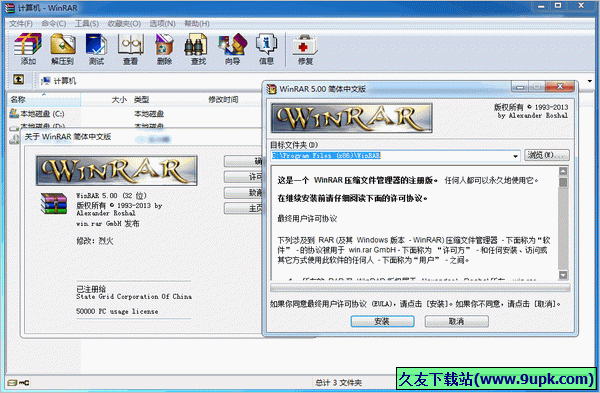Click the computer icon in address bar
Viewport: 600px width, 393px height.
click(46, 80)
